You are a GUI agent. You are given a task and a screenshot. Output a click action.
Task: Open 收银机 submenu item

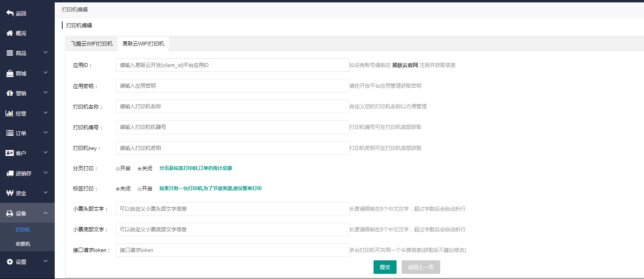(x=23, y=244)
